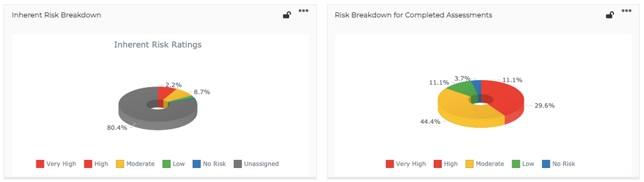Toggle High legend in Inherent Risk chart
The height and width of the screenshot is (182, 644).
(96, 164)
